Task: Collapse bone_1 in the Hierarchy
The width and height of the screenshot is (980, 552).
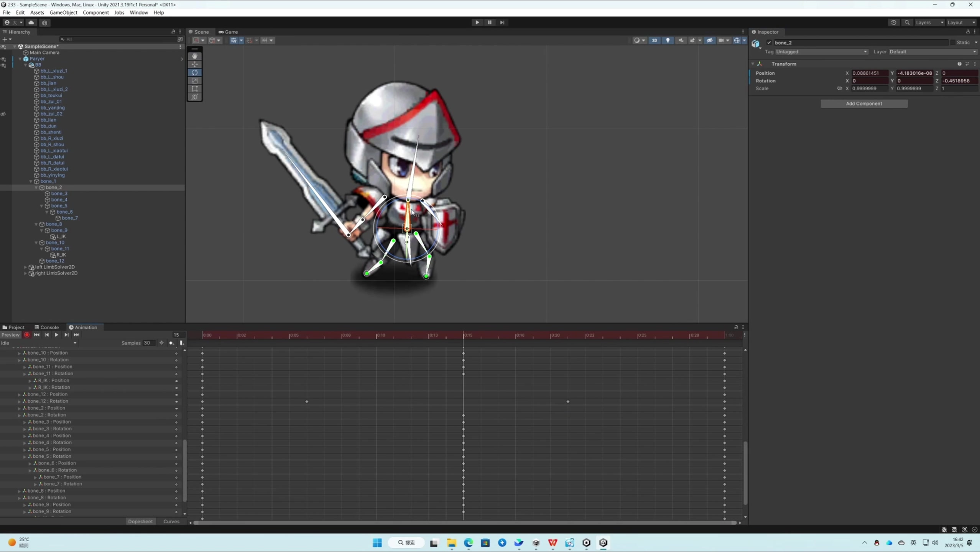Action: tap(31, 181)
